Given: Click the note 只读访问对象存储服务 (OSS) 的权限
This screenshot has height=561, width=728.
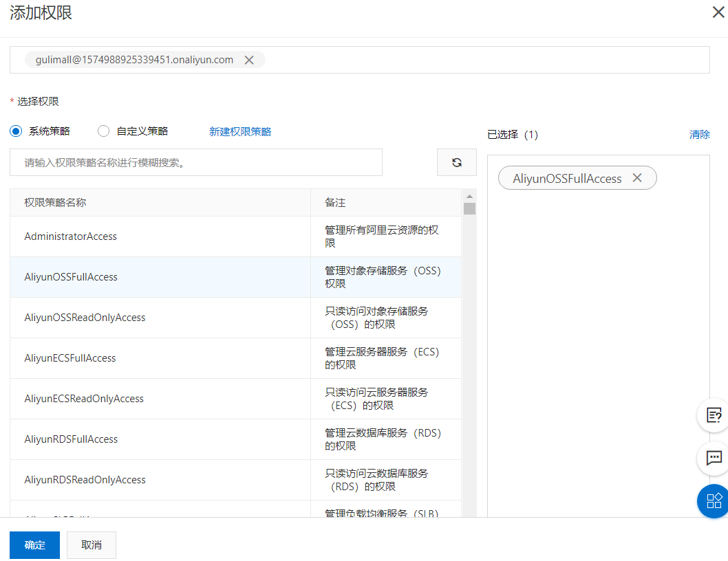Looking at the screenshot, I should [x=376, y=318].
